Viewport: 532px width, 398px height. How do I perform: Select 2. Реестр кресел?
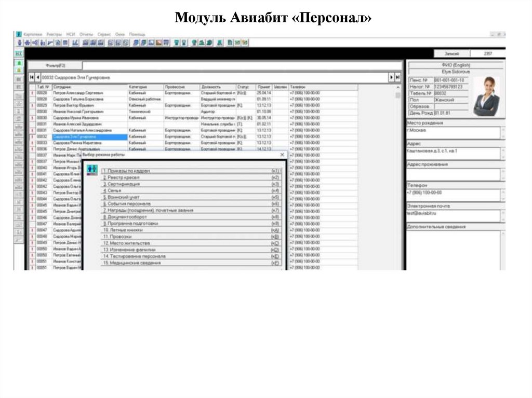pyautogui.click(x=191, y=177)
